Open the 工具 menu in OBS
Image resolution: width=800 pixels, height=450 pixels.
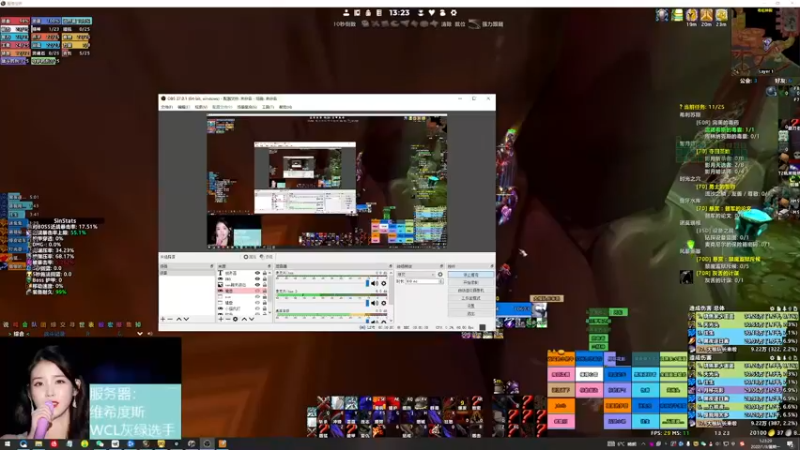click(268, 107)
